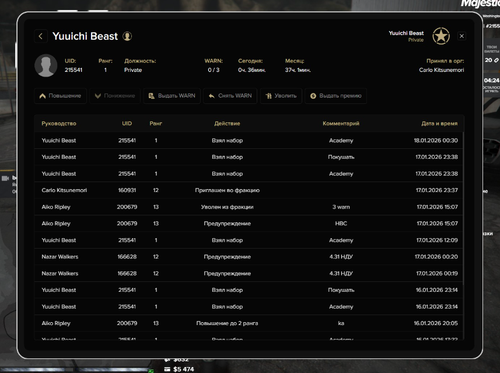Give a bonus with Выдать премию
The height and width of the screenshot is (373, 500).
(336, 96)
